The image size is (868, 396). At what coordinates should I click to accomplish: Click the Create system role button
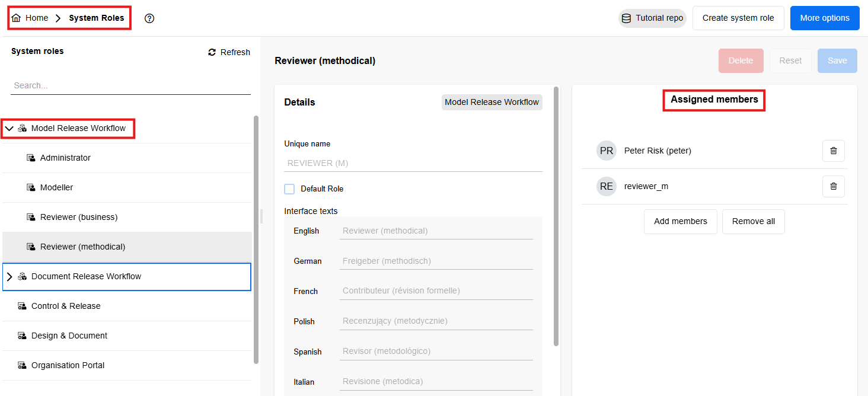738,18
